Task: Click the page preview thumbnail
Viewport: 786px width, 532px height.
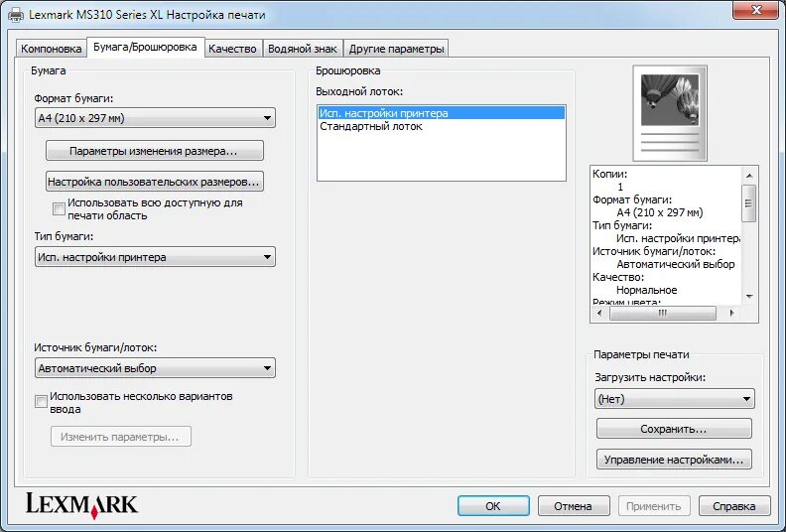Action: 670,113
